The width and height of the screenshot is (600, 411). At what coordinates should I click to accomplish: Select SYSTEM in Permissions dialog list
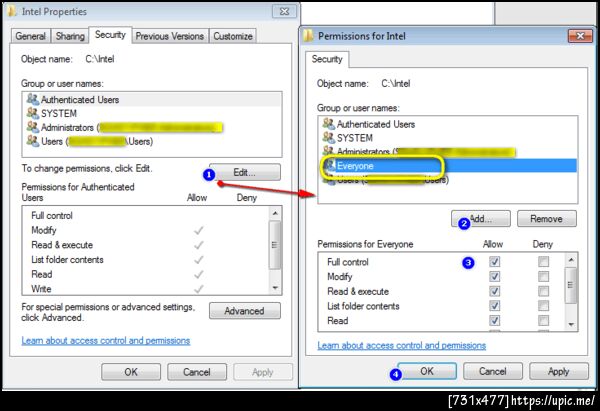click(x=448, y=138)
